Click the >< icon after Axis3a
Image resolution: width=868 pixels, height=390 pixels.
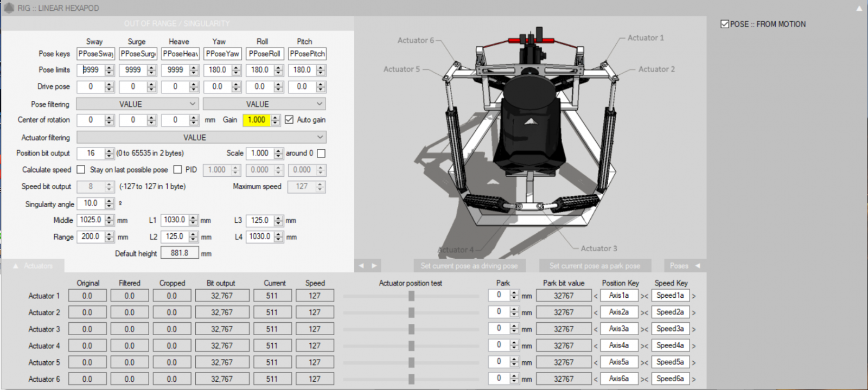coord(644,330)
